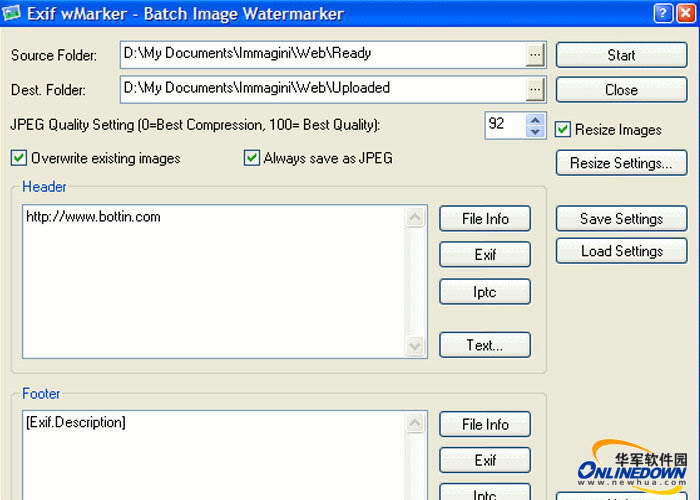Toggle Always save as JPEG checkbox
Image resolution: width=700 pixels, height=500 pixels.
pos(252,158)
